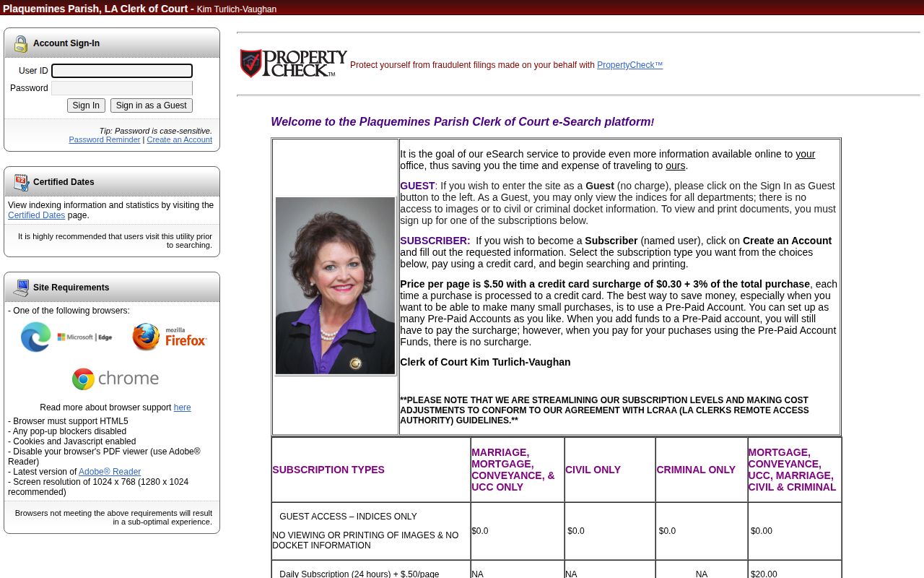Click 'Clerk of Court Kim Turlich-Vaughan' text
The image size is (924, 578).
pyautogui.click(x=485, y=362)
